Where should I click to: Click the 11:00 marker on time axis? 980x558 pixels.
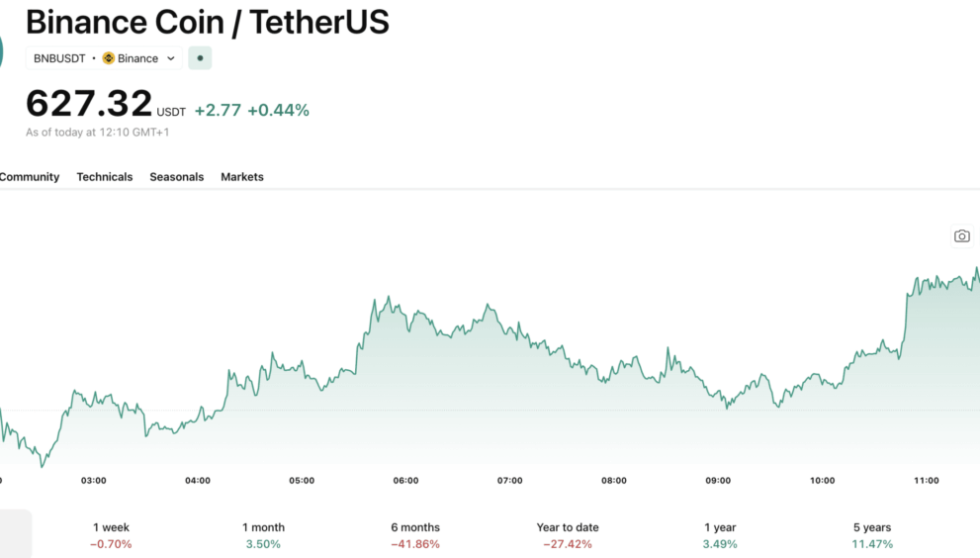[x=927, y=481]
